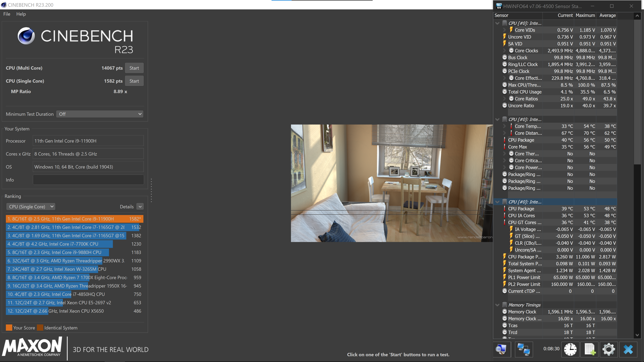
Task: Click the Core VIDs lightning bolt icon
Action: (x=511, y=30)
